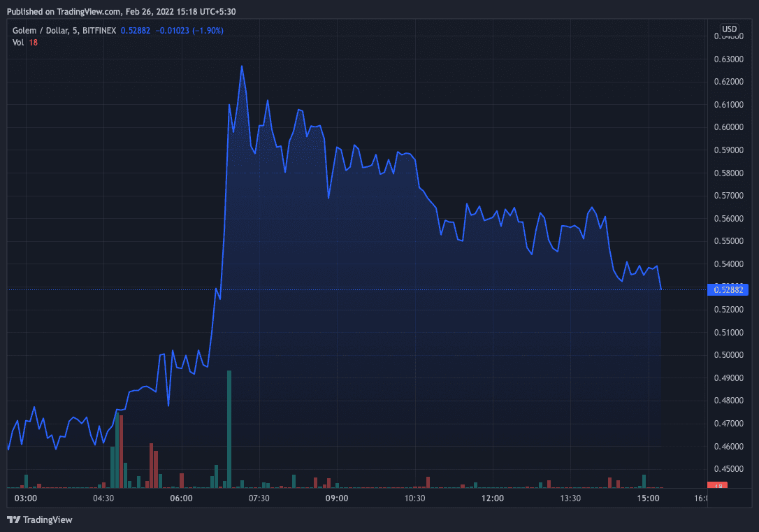Click the blue 0.52882 current price tag

(728, 289)
